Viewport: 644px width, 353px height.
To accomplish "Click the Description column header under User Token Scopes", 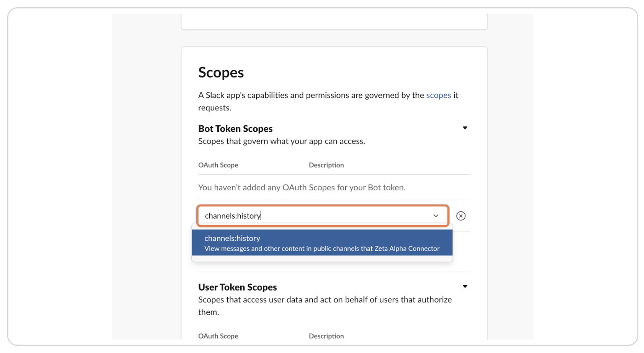I will (x=326, y=336).
